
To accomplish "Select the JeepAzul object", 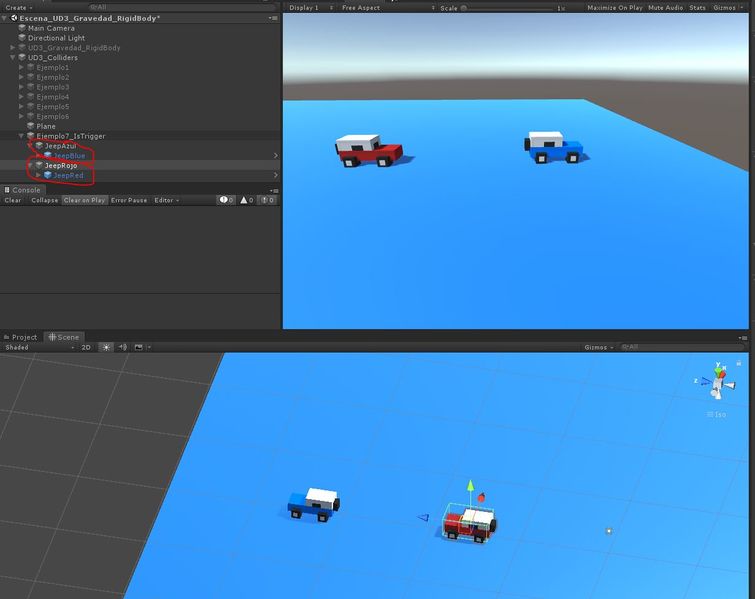I will click(x=61, y=146).
